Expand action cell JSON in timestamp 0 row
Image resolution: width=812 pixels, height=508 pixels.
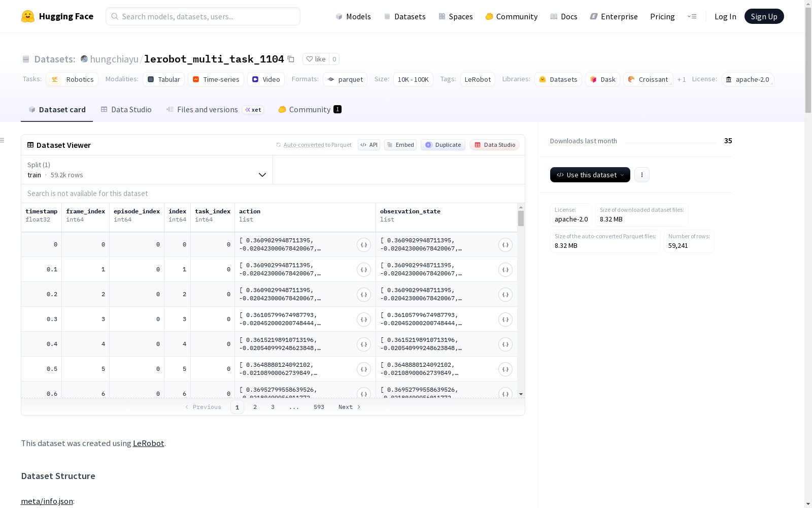coord(364,245)
